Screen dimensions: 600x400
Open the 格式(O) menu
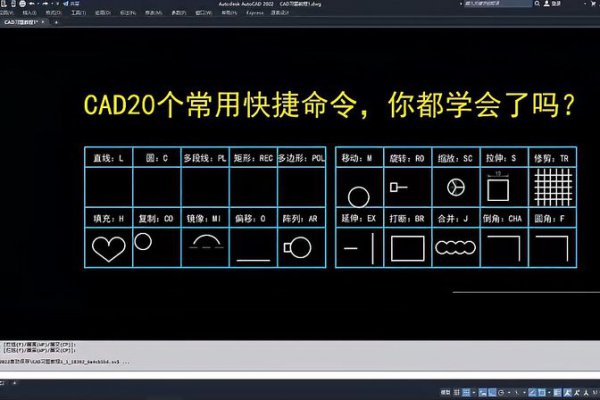tap(53, 13)
